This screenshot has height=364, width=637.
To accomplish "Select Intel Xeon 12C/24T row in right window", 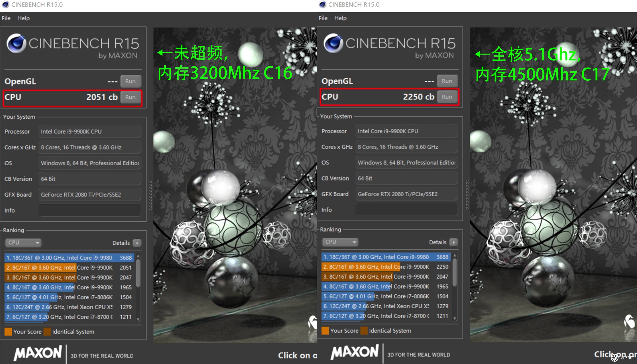I will click(x=386, y=306).
